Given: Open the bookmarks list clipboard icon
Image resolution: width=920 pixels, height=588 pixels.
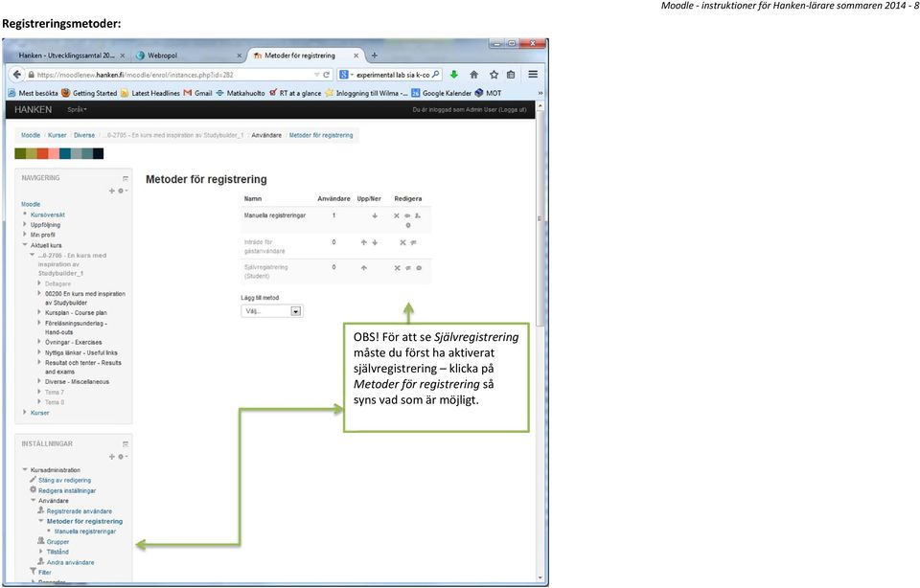Looking at the screenshot, I should (511, 75).
